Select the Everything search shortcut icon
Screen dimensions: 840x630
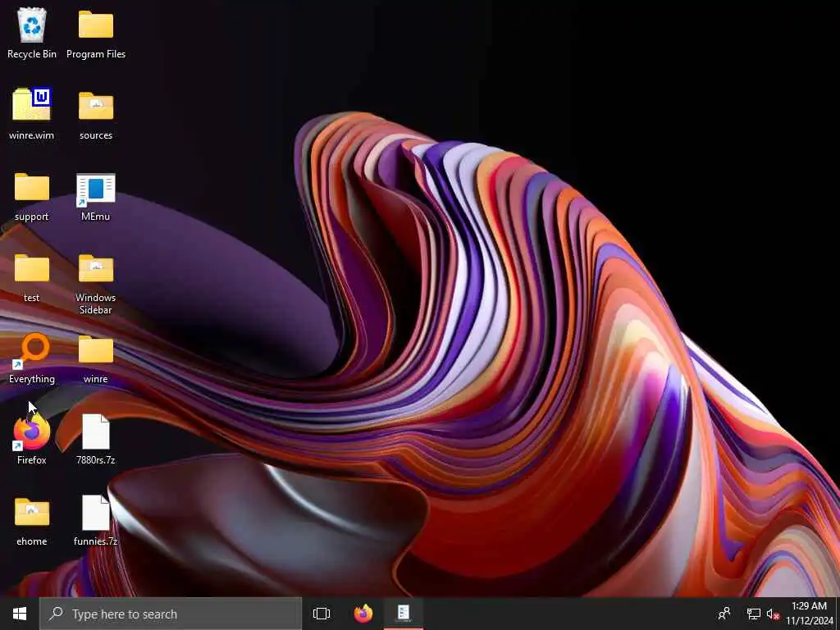pyautogui.click(x=32, y=358)
